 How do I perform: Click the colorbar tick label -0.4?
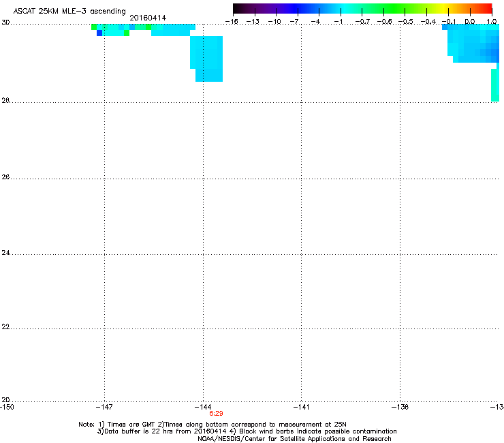(428, 22)
